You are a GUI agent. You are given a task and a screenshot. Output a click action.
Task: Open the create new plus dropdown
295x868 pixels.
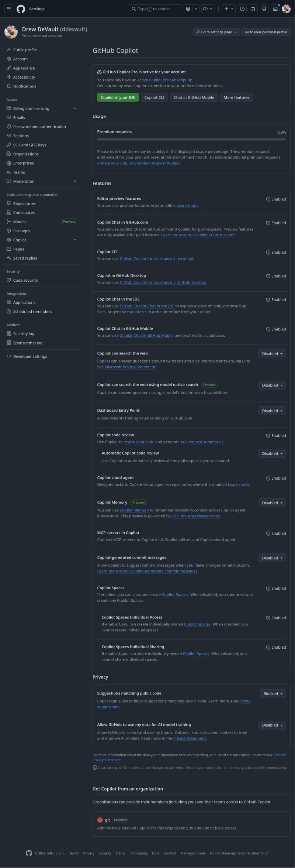(229, 9)
